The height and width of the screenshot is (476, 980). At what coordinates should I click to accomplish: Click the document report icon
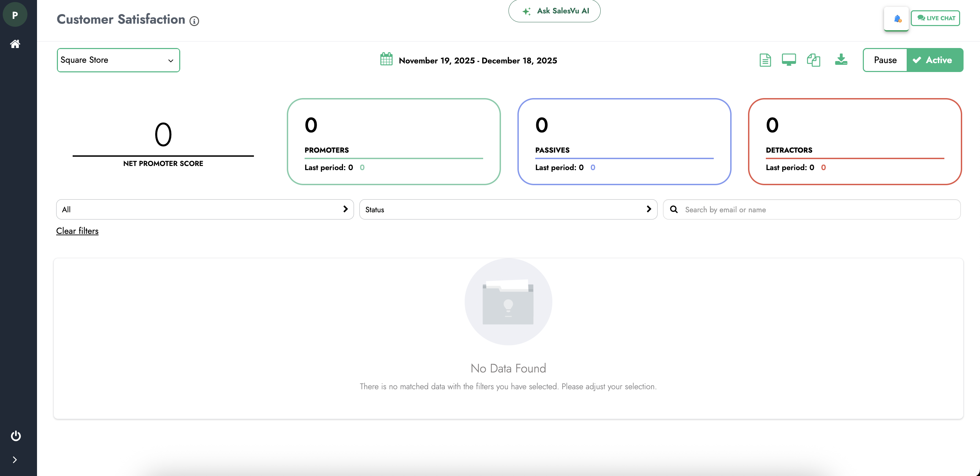765,60
